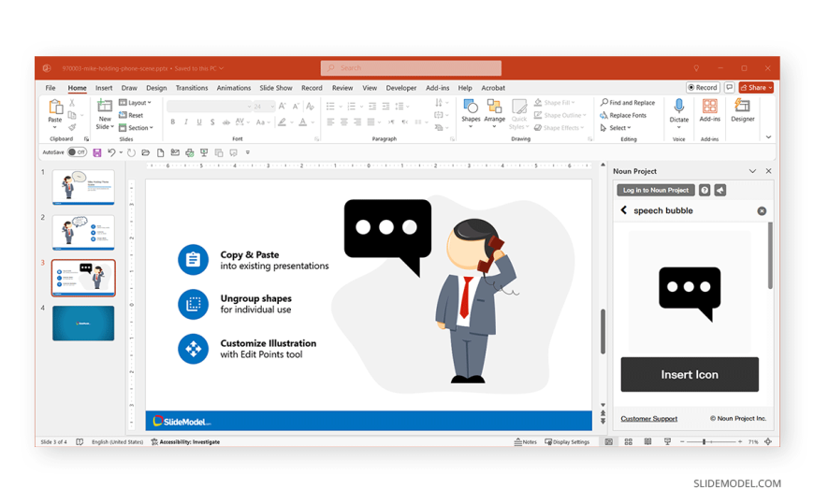
Task: Click the Open folder icon in quick access toolbar
Action: point(146,152)
